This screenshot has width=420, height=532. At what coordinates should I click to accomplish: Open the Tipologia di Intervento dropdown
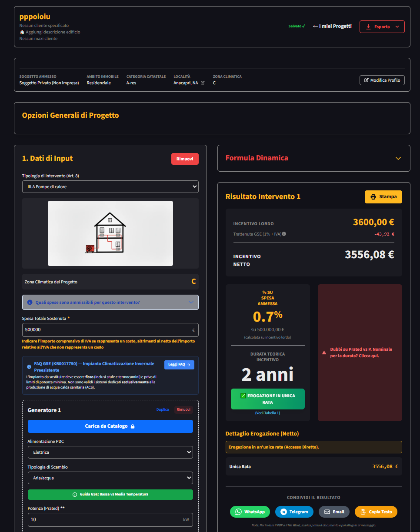coord(110,187)
